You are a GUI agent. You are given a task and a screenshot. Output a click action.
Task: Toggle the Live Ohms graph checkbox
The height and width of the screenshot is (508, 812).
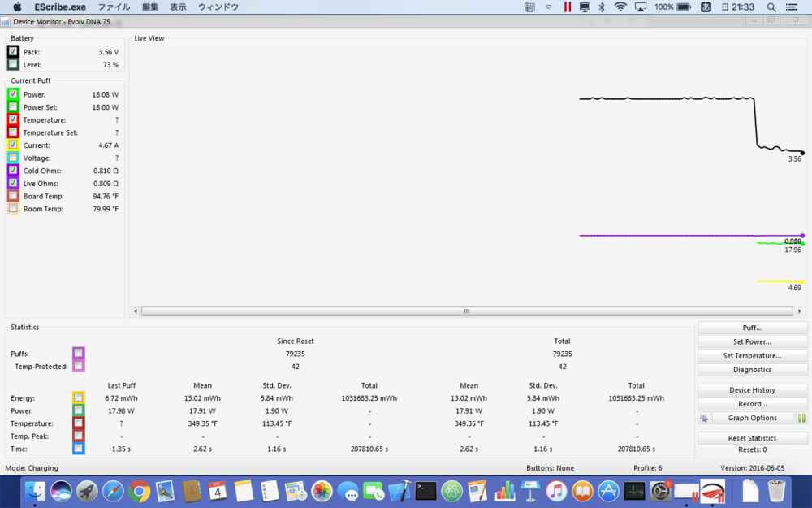coord(13,183)
